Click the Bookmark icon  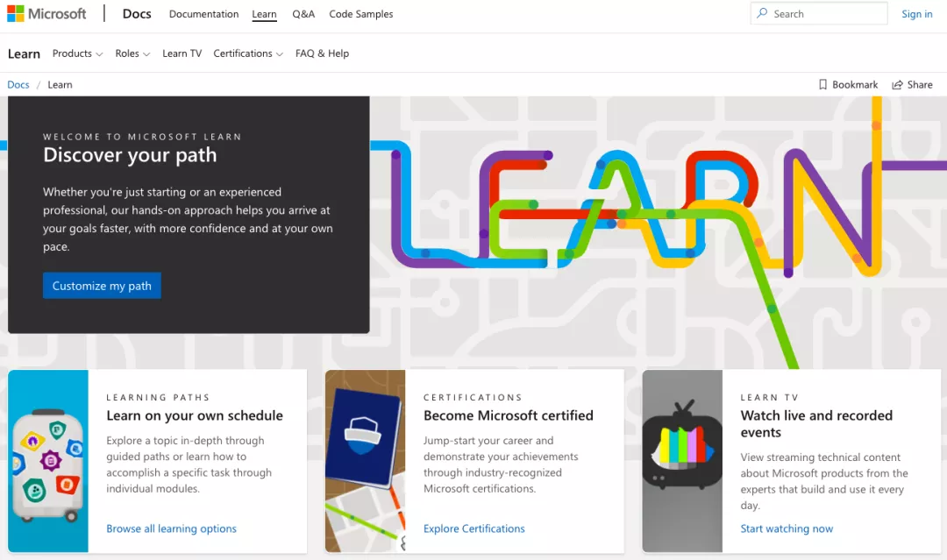tap(822, 84)
